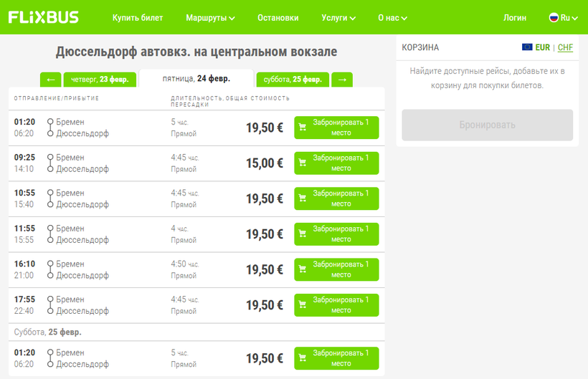Reserve a seat on the 10:55 trip
The width and height of the screenshot is (588, 379).
click(336, 198)
